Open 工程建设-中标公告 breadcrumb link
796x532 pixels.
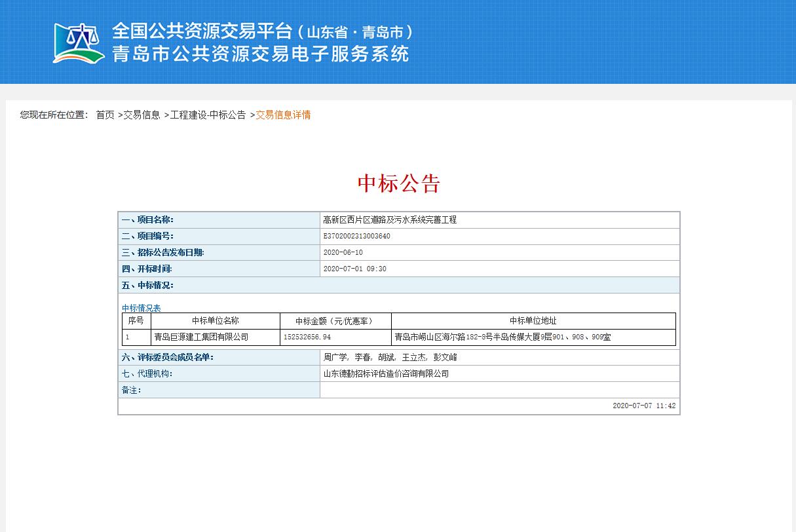click(x=208, y=115)
